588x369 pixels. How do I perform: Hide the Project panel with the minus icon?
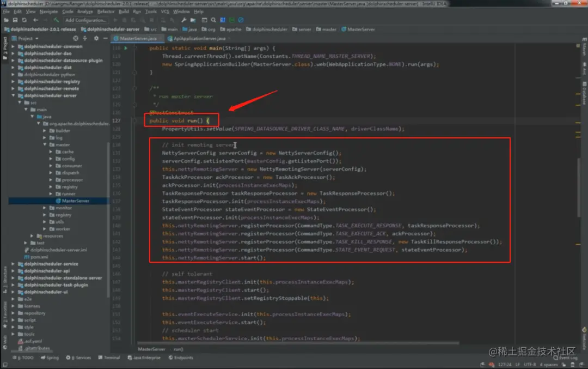(106, 38)
